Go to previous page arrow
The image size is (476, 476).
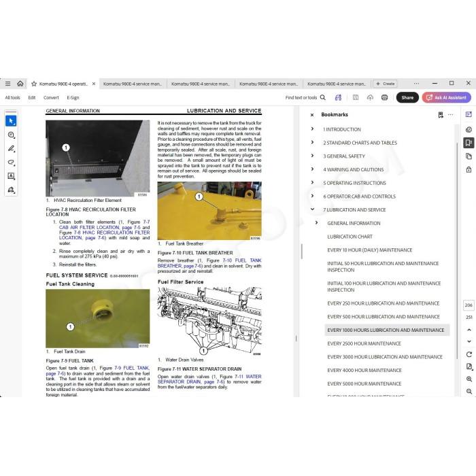click(x=469, y=330)
